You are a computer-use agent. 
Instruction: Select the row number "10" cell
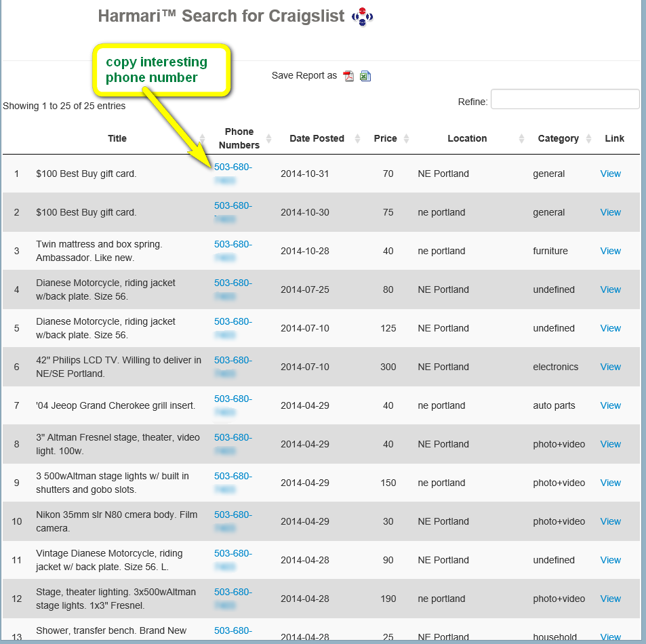coord(17,521)
